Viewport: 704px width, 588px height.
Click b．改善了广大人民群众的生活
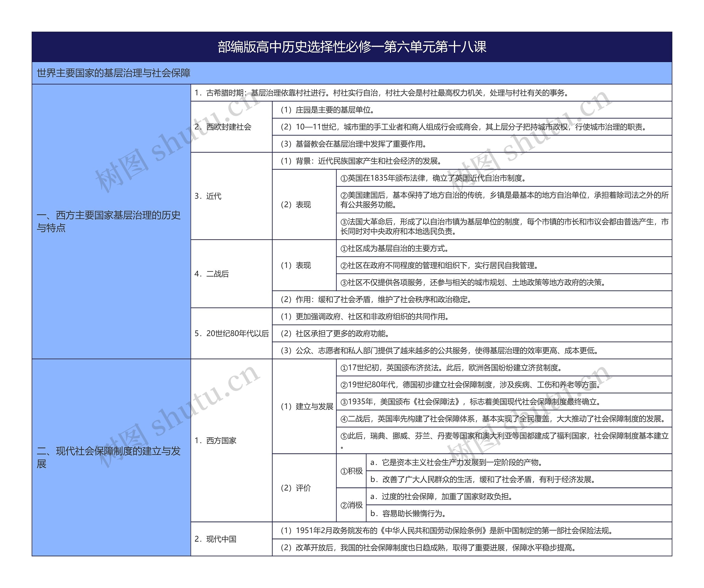click(x=519, y=479)
